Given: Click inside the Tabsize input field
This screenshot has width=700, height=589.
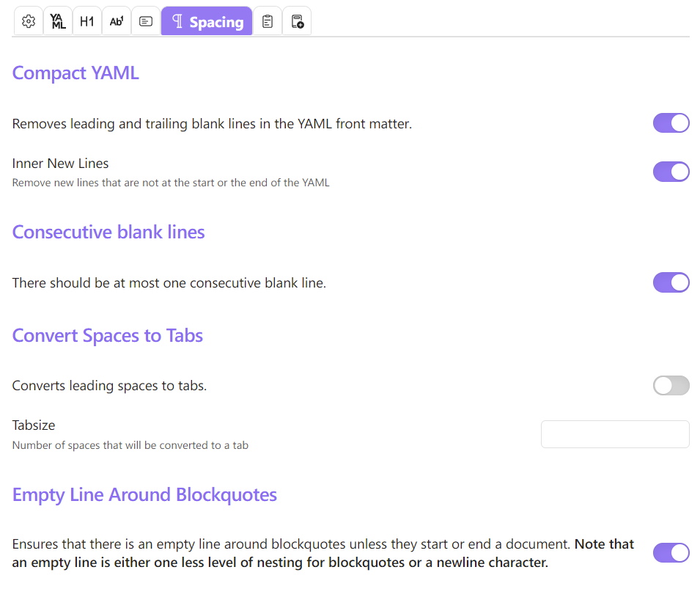Looking at the screenshot, I should click(614, 433).
